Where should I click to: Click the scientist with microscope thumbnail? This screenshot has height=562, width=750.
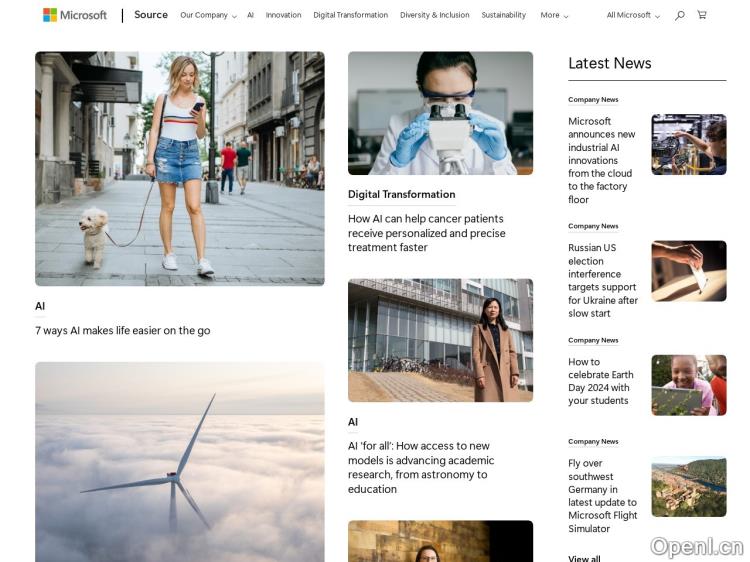pyautogui.click(x=440, y=113)
